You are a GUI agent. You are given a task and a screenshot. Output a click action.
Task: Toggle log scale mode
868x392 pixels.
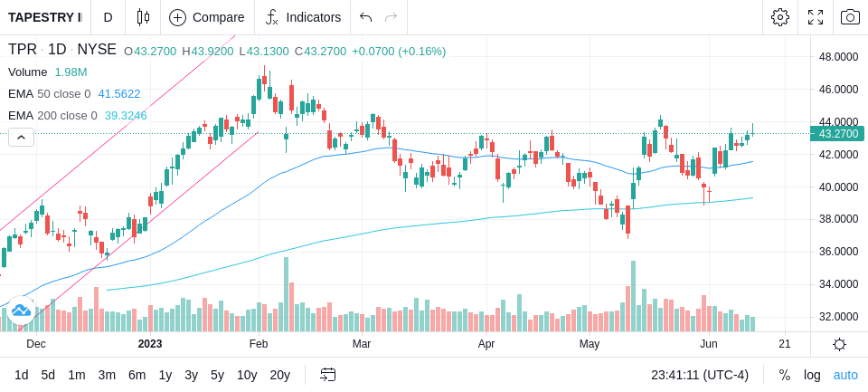point(812,376)
